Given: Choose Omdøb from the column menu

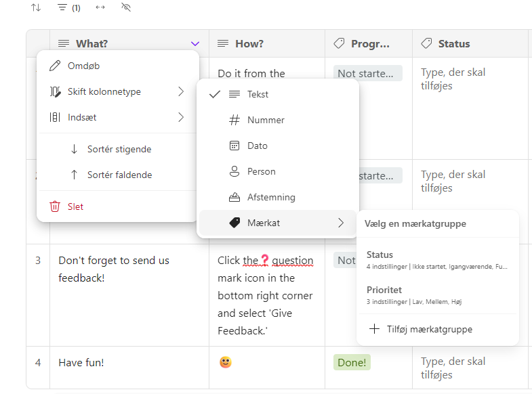Looking at the screenshot, I should [x=117, y=66].
